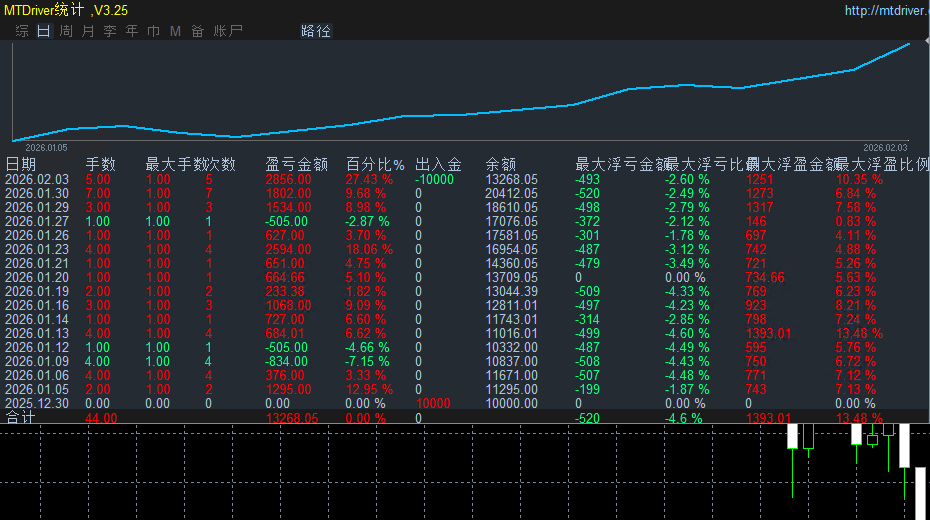Open the M tab
The image size is (930, 520).
coord(176,31)
